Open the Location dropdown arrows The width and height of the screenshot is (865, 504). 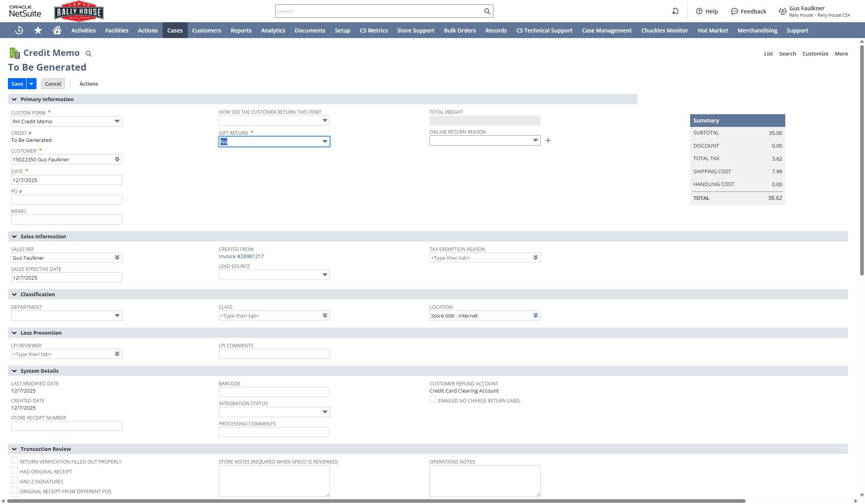(535, 316)
